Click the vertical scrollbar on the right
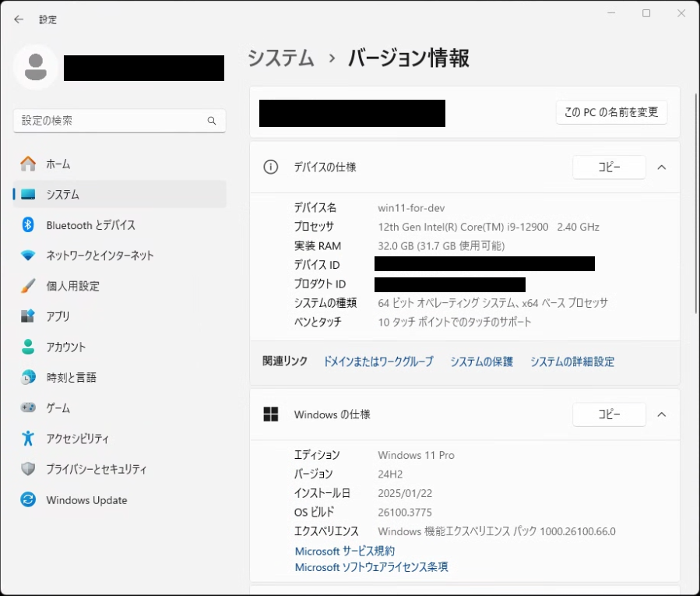 [x=696, y=203]
